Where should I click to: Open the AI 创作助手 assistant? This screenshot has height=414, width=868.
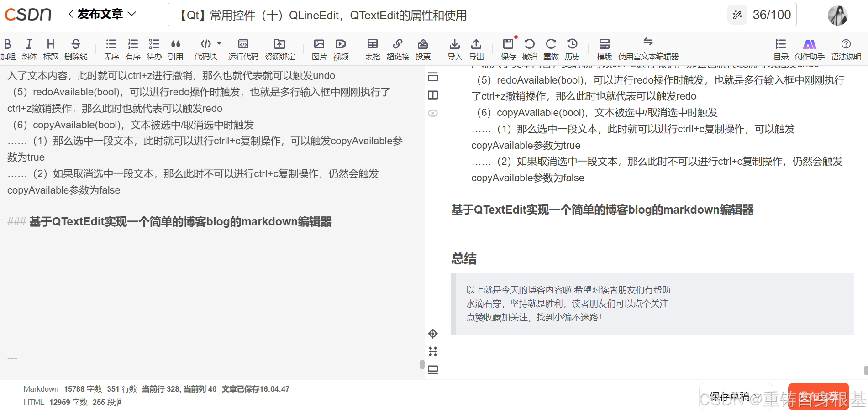(810, 48)
